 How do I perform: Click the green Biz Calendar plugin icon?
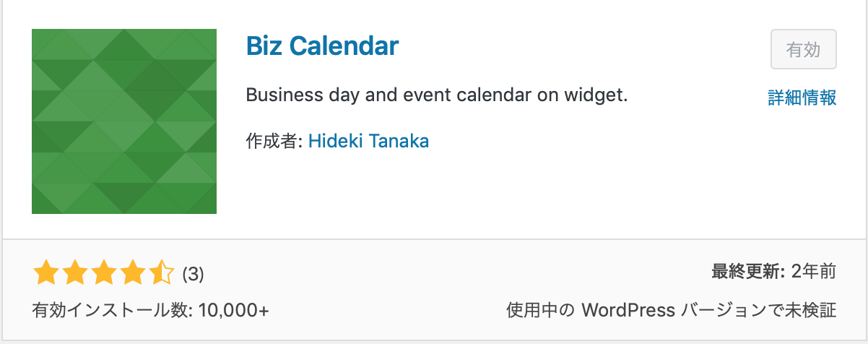click(x=124, y=121)
